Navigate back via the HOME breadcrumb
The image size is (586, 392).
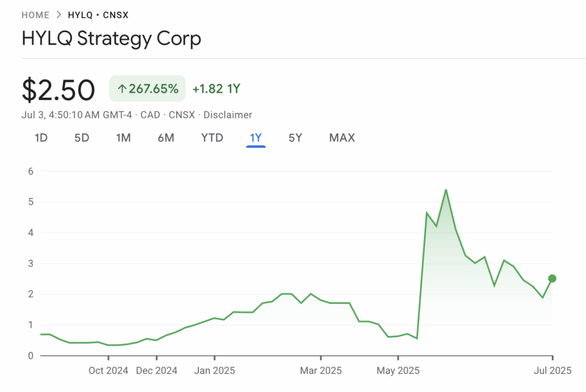tap(35, 15)
